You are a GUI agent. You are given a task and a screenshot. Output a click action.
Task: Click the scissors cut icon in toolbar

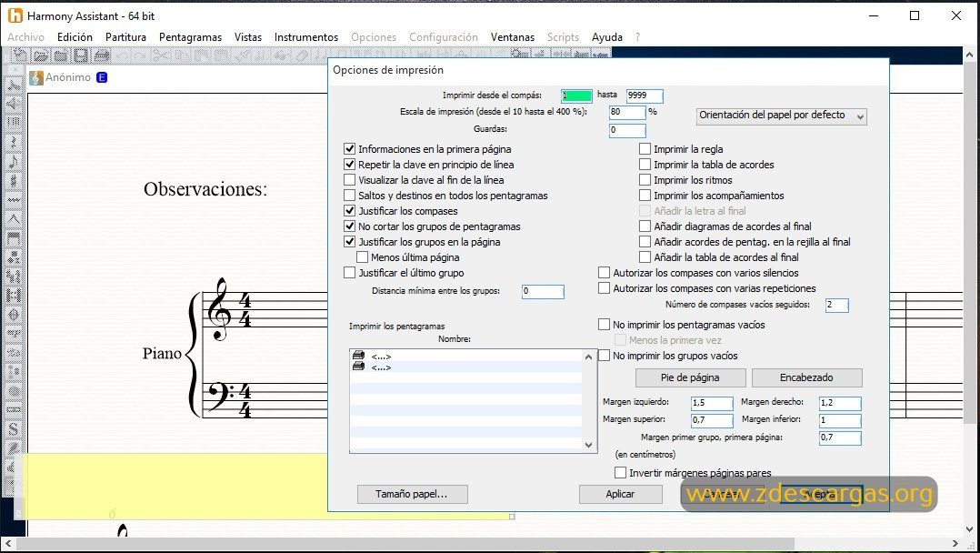(x=161, y=55)
